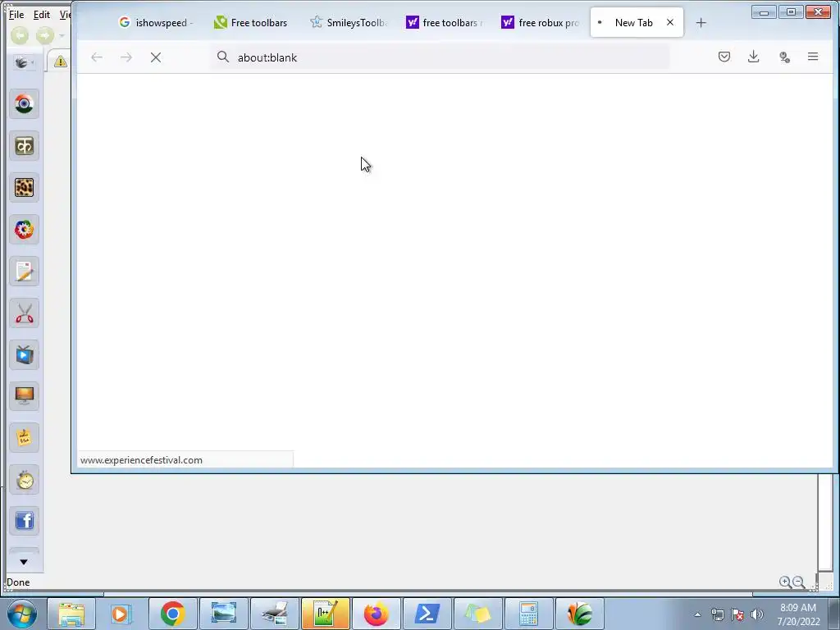Switch to the 'free robux' Yahoo tab
Screen dimensions: 840x630
541,22
